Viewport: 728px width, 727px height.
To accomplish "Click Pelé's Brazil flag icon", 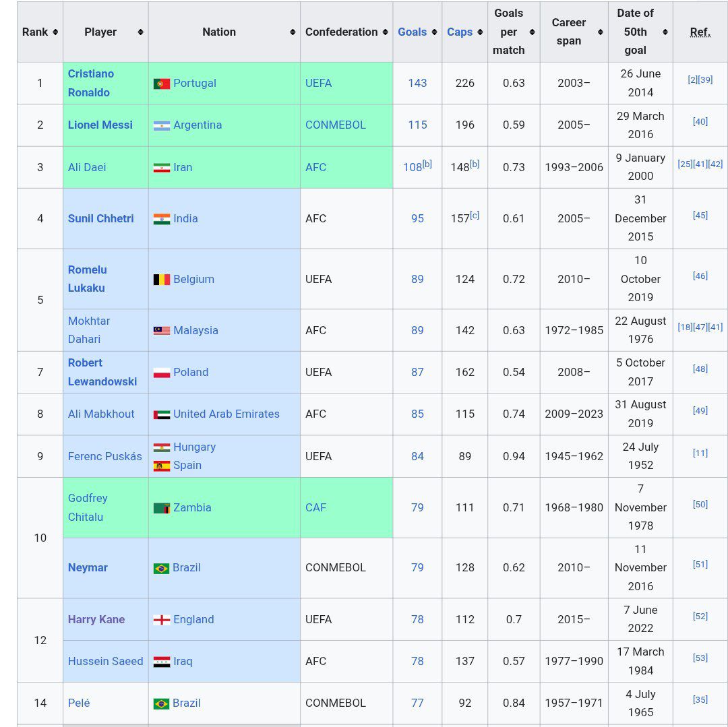I will 162,704.
